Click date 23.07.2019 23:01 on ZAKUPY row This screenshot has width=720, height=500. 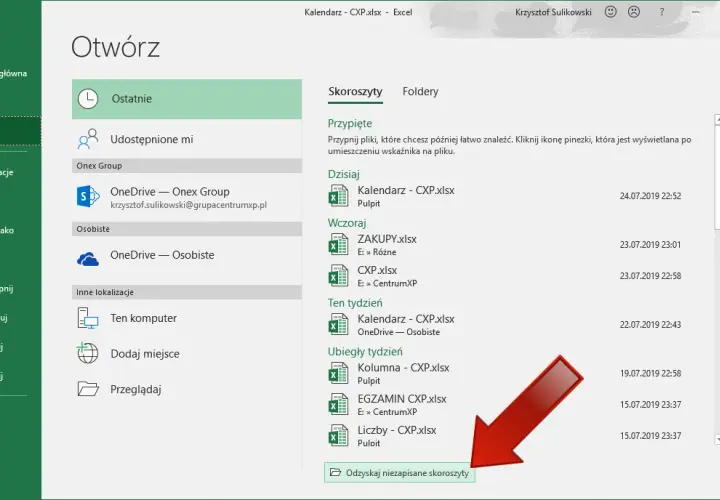pyautogui.click(x=650, y=245)
